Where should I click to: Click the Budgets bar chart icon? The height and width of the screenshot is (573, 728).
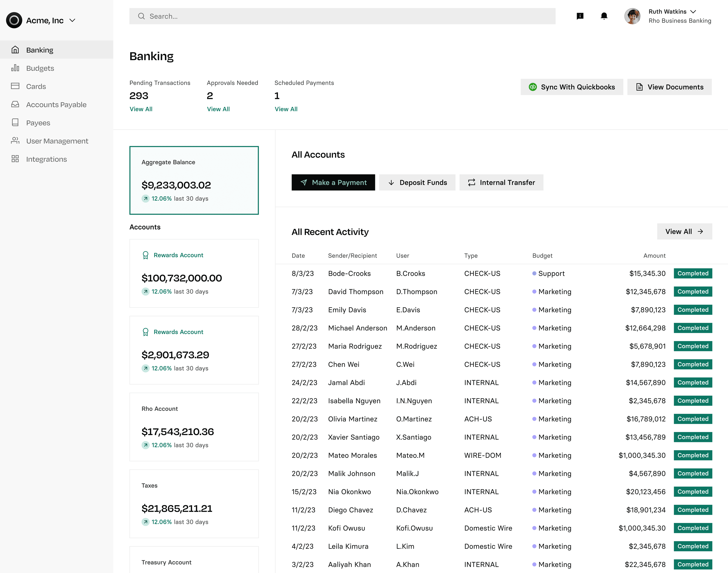point(15,68)
